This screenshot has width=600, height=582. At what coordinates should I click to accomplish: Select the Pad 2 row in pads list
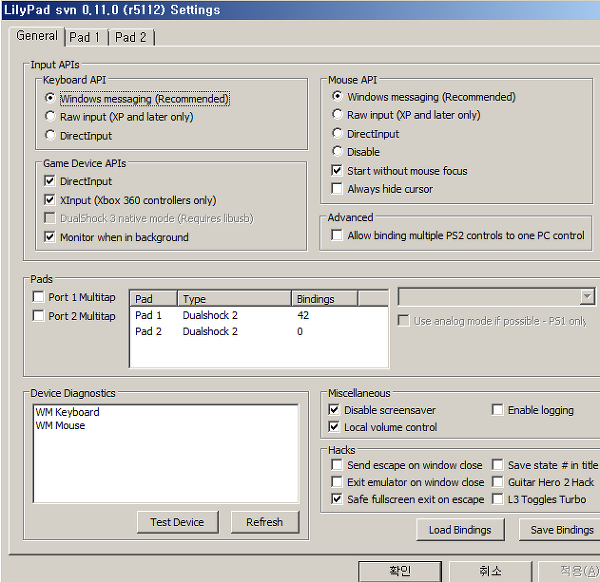[259, 331]
